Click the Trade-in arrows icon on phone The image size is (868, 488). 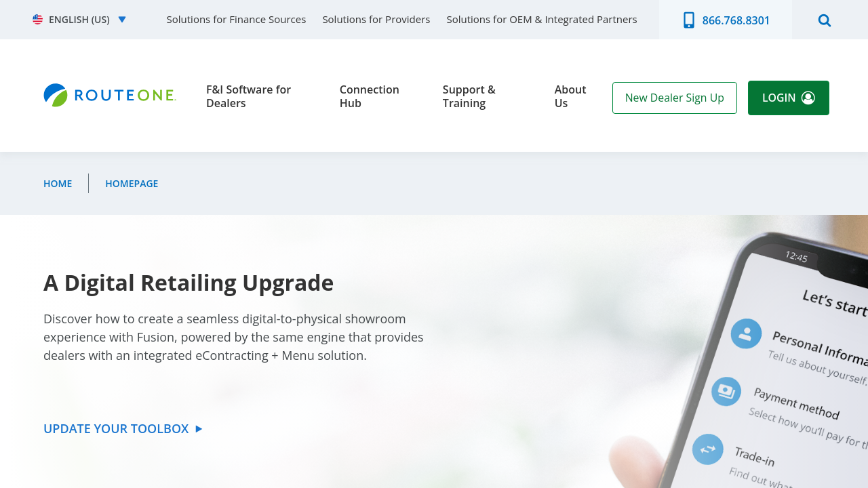(708, 449)
